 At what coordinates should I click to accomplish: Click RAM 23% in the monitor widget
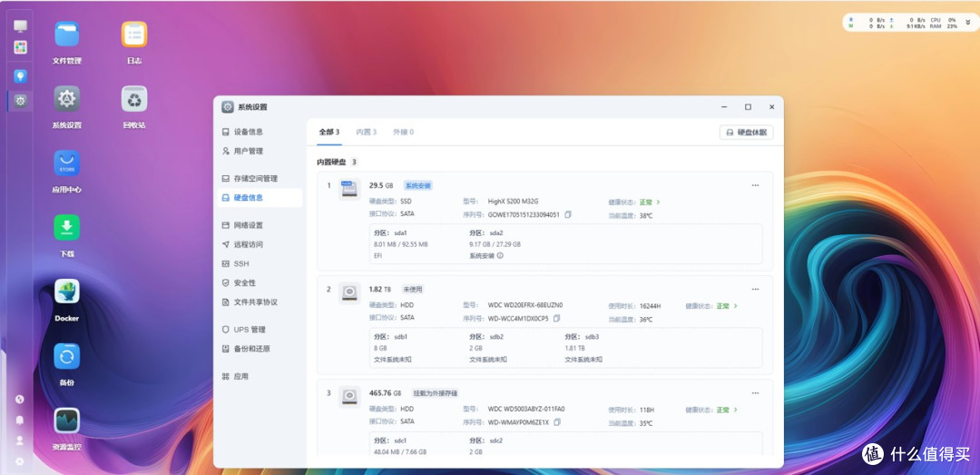pos(945,27)
